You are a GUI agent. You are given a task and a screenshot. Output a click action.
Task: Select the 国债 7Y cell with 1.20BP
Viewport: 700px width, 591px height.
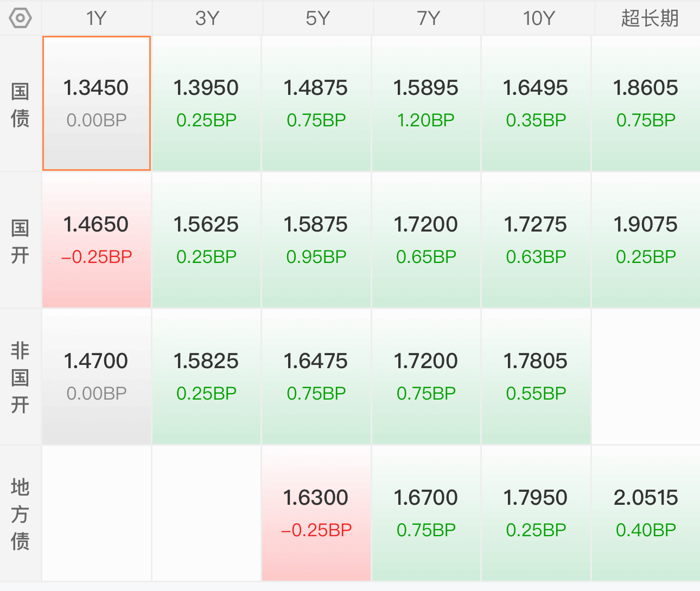coord(426,104)
